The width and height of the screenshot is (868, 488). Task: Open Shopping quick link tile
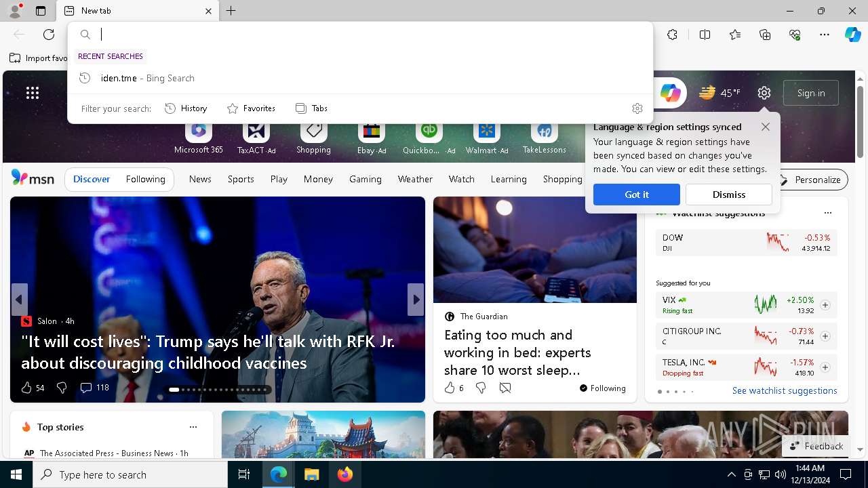click(313, 138)
